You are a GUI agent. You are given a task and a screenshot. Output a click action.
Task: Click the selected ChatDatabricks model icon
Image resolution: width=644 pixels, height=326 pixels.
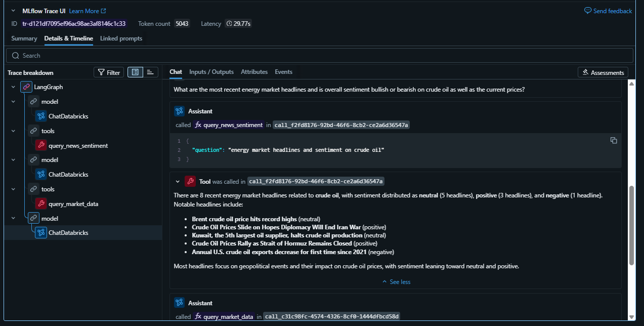(41, 233)
